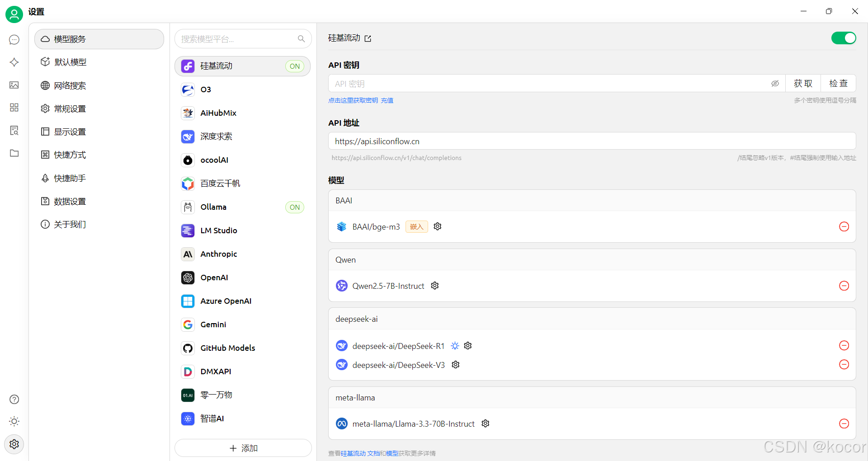Click the 嵌入 tag on BAAI/bge-m3
868x461 pixels.
click(417, 227)
